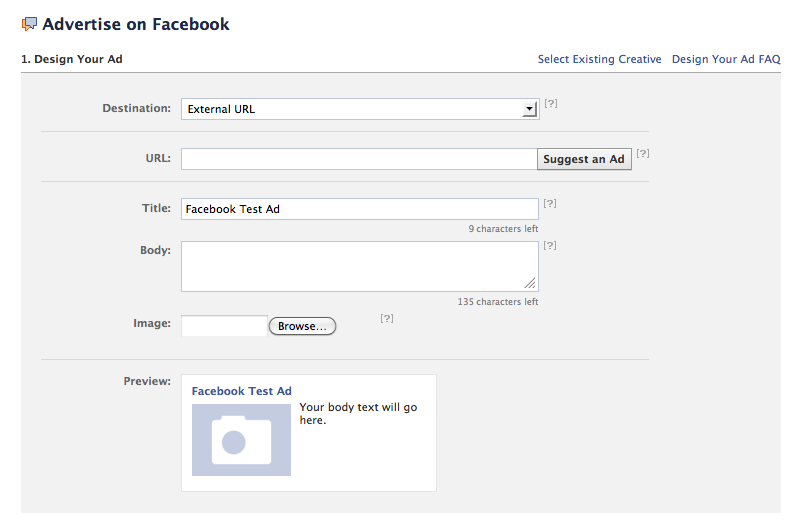
Task: Open the help tooltip beside Destination
Action: pyautogui.click(x=551, y=103)
